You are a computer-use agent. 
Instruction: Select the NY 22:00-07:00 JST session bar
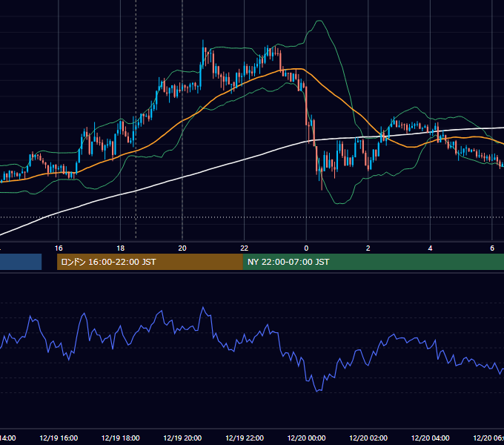pyautogui.click(x=373, y=262)
